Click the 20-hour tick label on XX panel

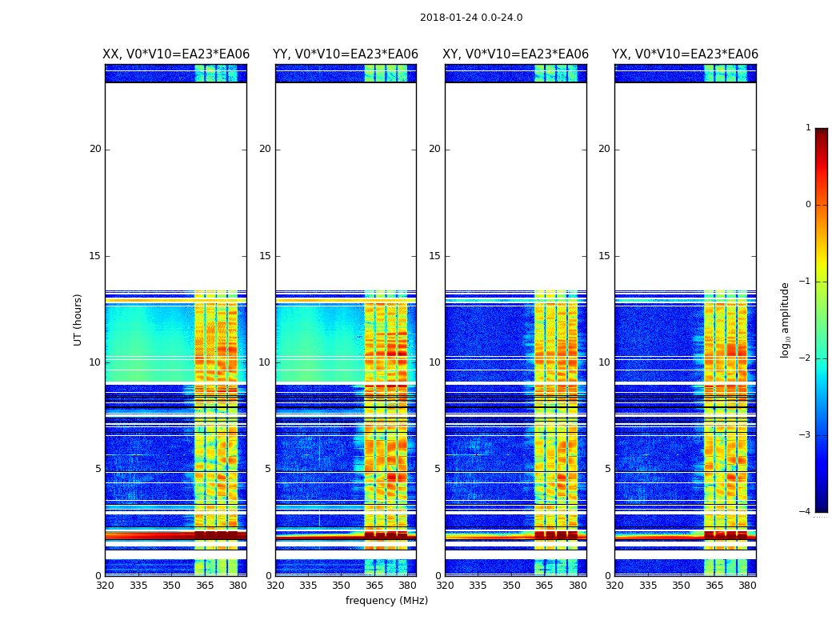pyautogui.click(x=95, y=149)
